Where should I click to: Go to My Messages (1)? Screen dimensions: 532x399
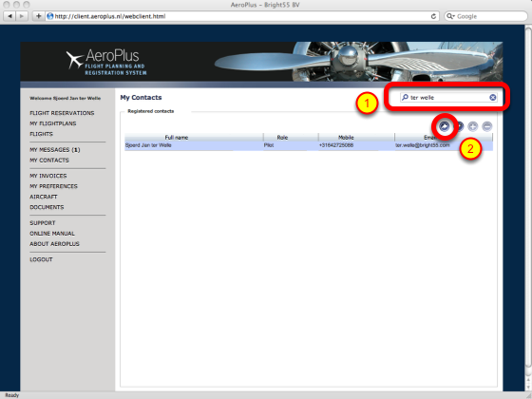point(55,150)
